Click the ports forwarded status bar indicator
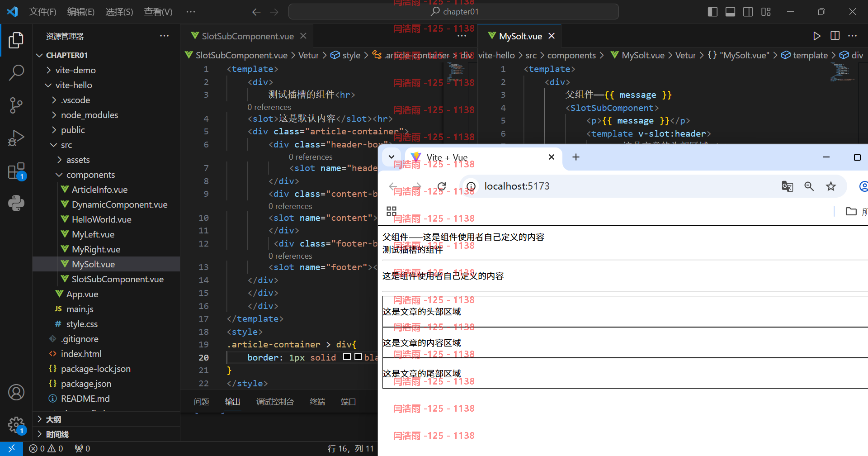The width and height of the screenshot is (868, 456). [x=82, y=448]
